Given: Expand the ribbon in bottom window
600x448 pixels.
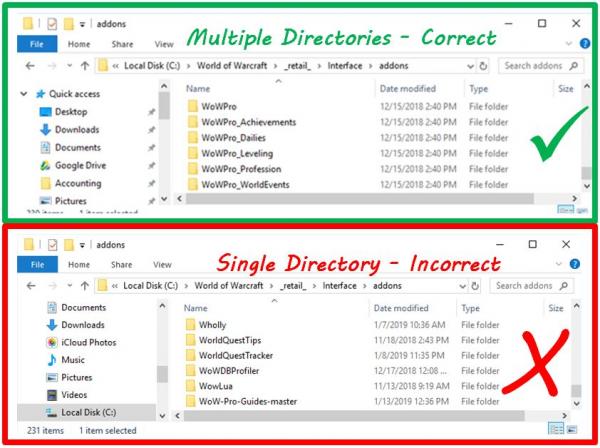Looking at the screenshot, I should pyautogui.click(x=559, y=264).
